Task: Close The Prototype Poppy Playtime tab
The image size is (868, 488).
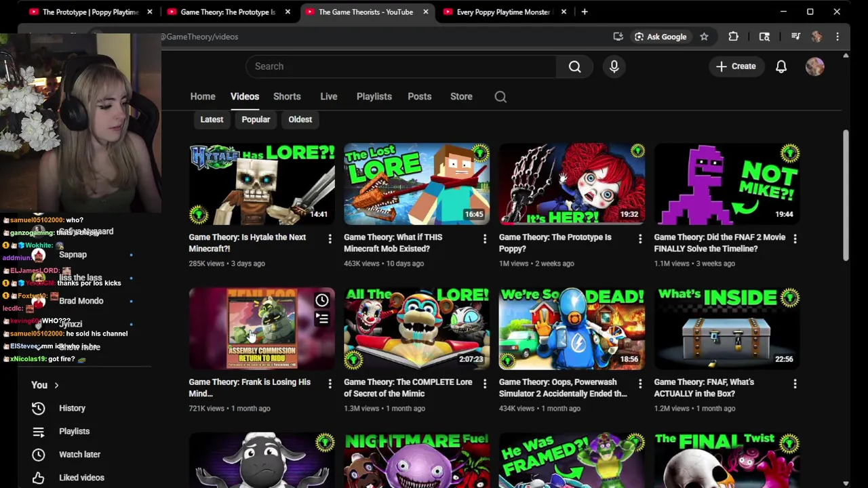Action: [x=150, y=12]
